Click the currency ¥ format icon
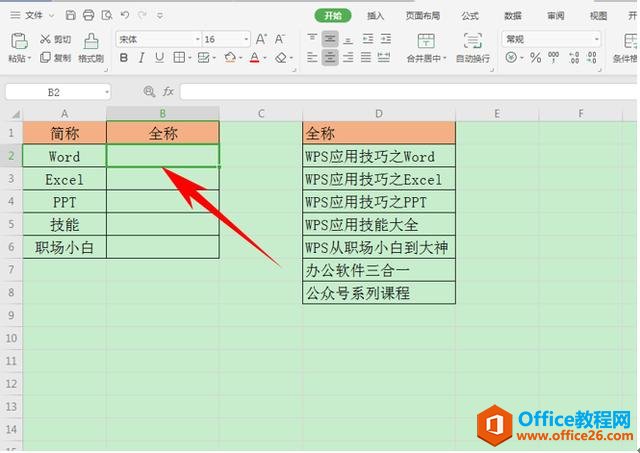This screenshot has width=640, height=453. click(x=511, y=58)
